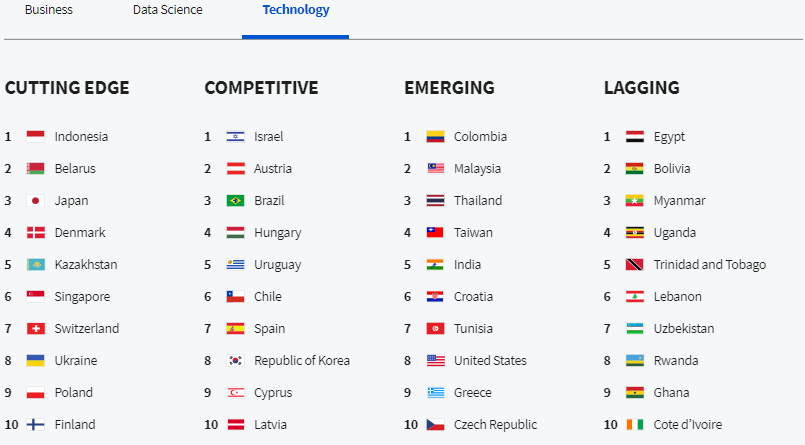805x445 pixels.
Task: Click the Switzerland flag icon
Action: [x=35, y=328]
